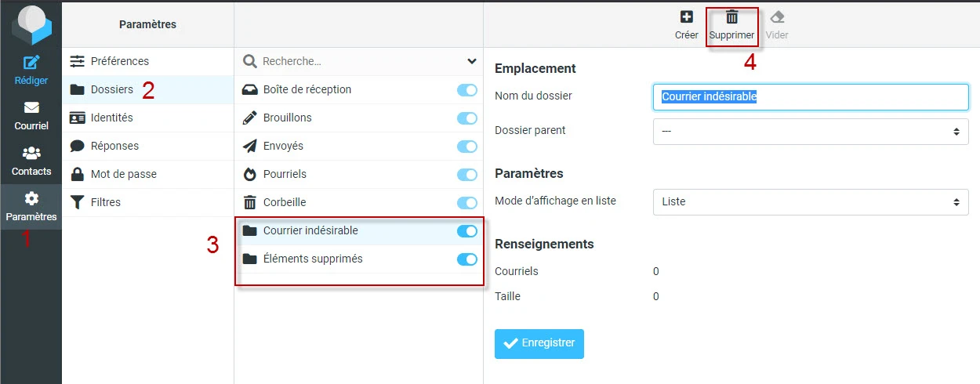Select Préférences in settings menu

click(x=119, y=61)
